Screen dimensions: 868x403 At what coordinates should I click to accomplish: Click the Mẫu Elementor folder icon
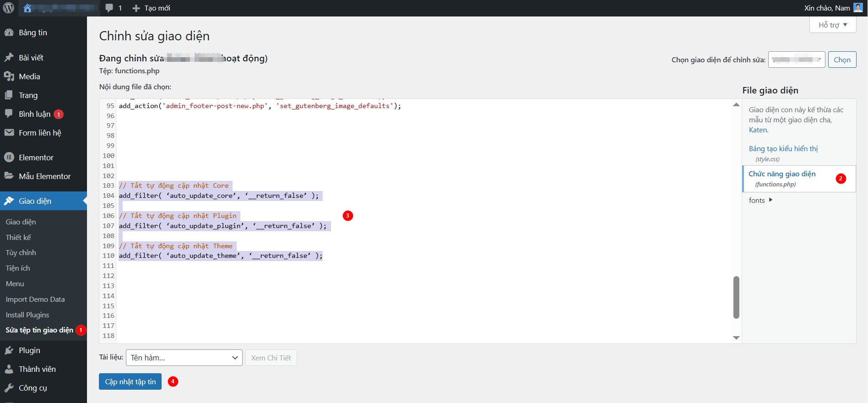tap(9, 176)
